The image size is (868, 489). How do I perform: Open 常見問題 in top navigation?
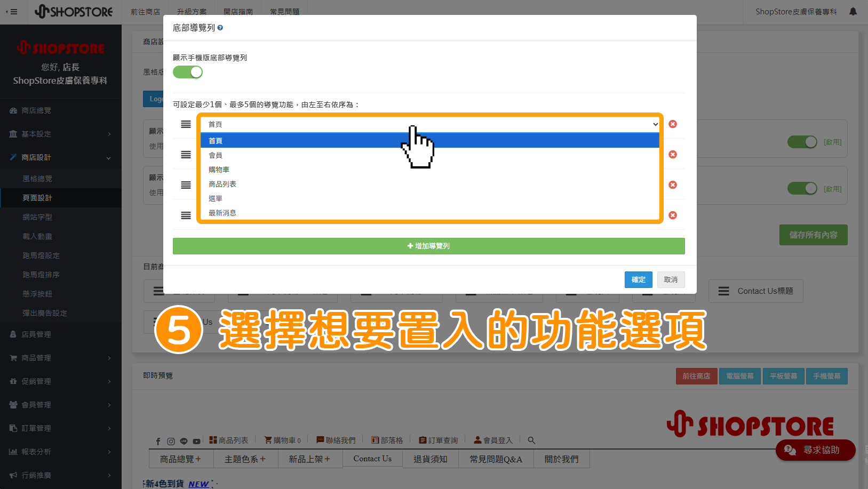(x=284, y=12)
